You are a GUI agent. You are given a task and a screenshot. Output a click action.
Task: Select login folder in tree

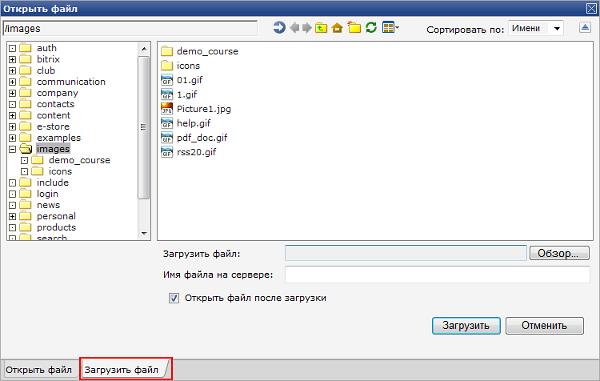[47, 194]
